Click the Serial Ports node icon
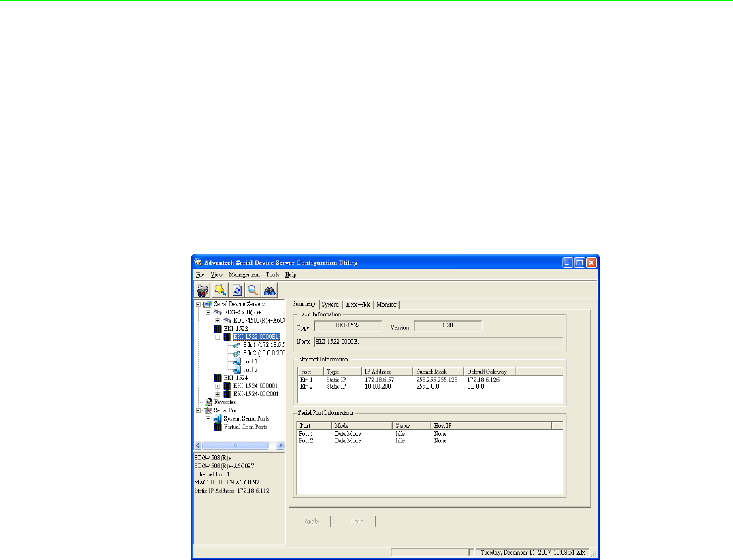Screen dimensions: 733x560 (208, 410)
